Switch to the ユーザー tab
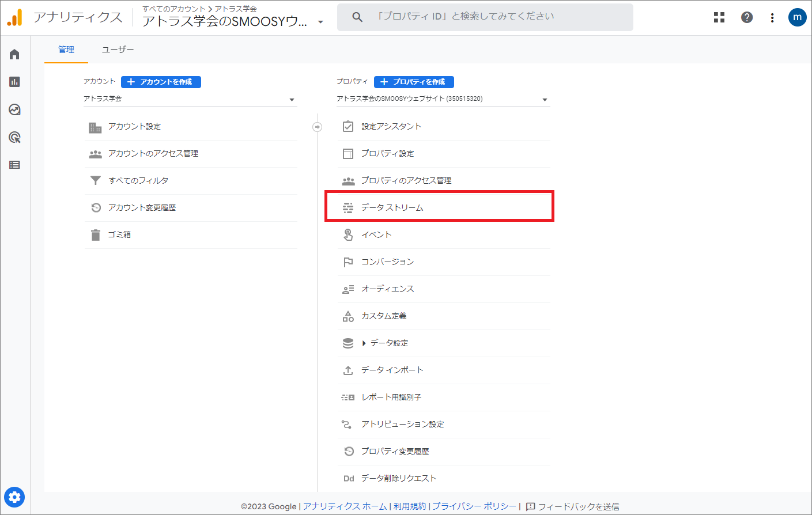 pyautogui.click(x=118, y=50)
